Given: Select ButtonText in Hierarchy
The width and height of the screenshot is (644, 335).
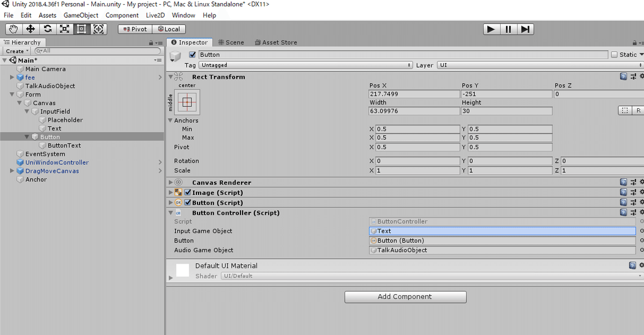Looking at the screenshot, I should [64, 145].
